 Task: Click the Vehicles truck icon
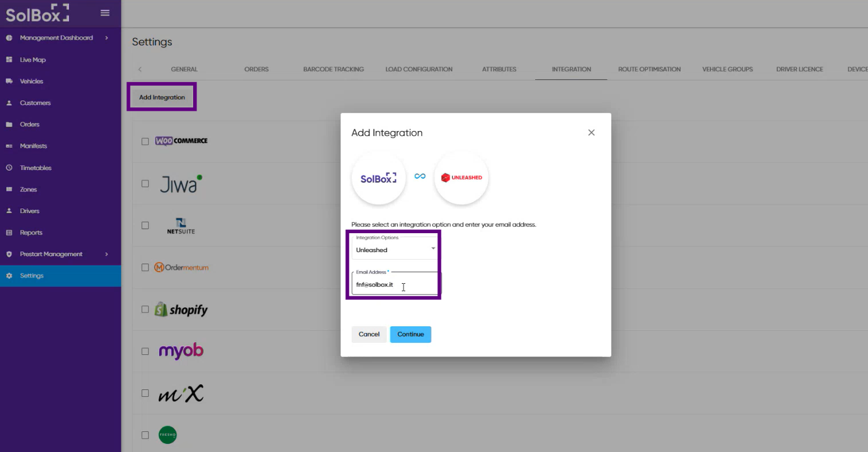9,82
